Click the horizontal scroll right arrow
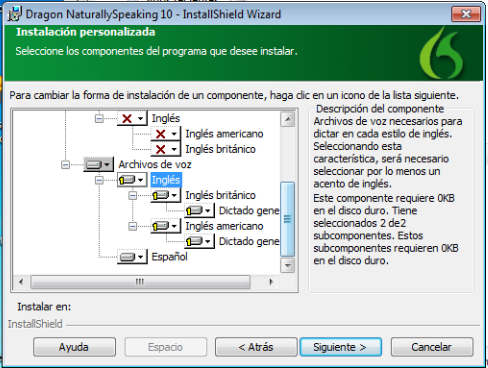 (271, 282)
